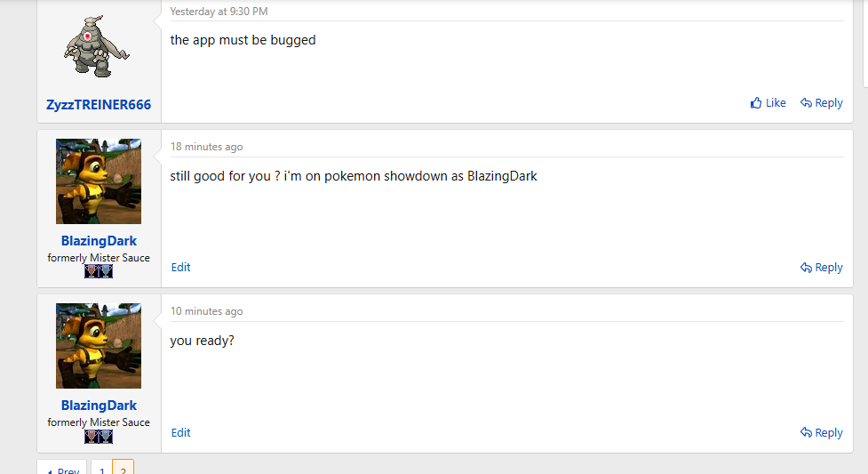Screen dimensions: 868x474
Task: Open BlazingDark's avatar in the 10-minutes-ago post
Action: pyautogui.click(x=99, y=346)
